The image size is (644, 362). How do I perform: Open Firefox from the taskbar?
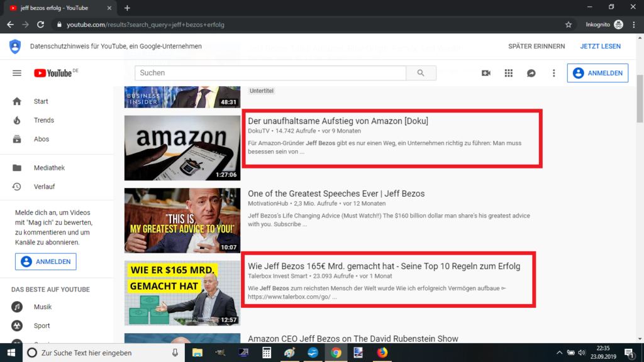coord(382,353)
